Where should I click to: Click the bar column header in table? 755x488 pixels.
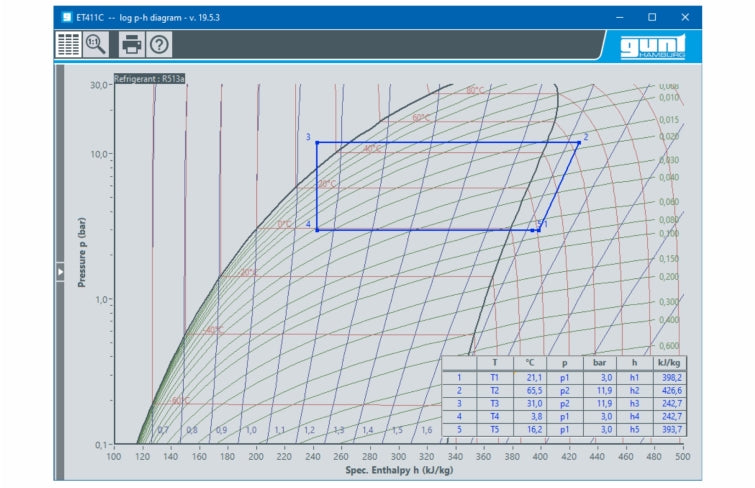597,362
